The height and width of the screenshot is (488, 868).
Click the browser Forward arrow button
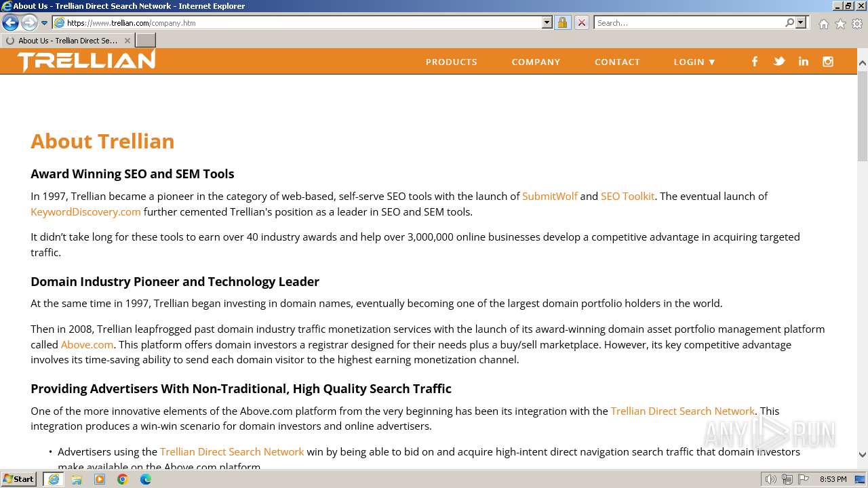[x=29, y=22]
